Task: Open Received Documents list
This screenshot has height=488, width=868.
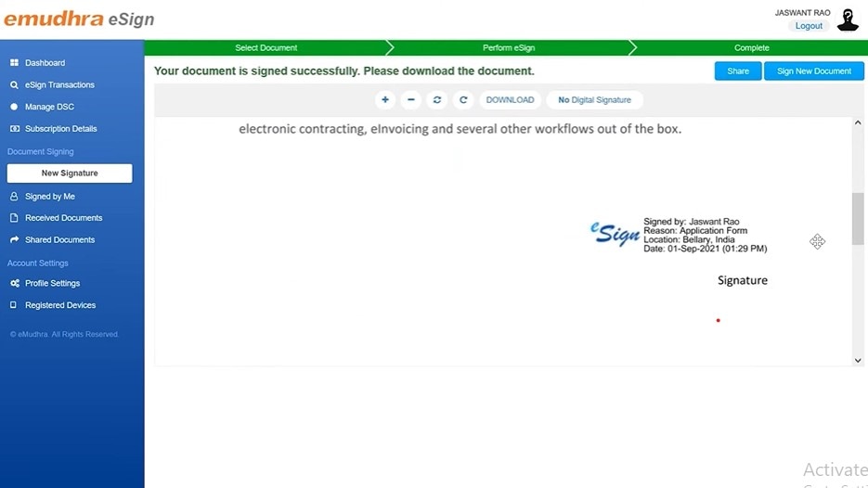Action: pos(64,218)
